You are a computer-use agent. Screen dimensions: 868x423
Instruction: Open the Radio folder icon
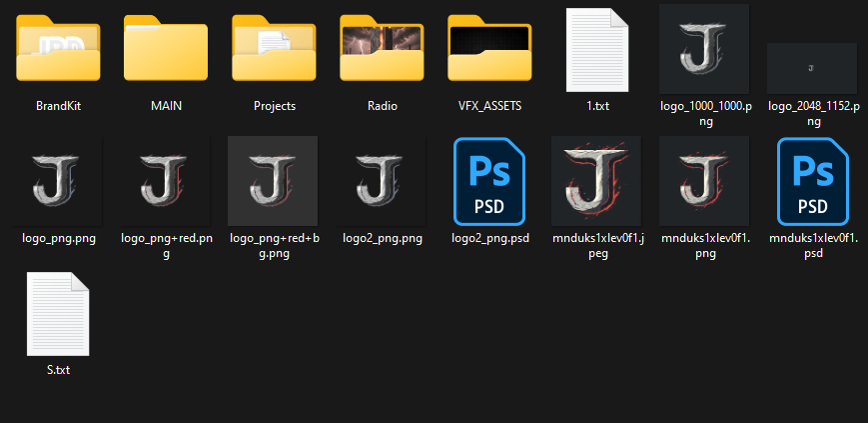coord(382,48)
